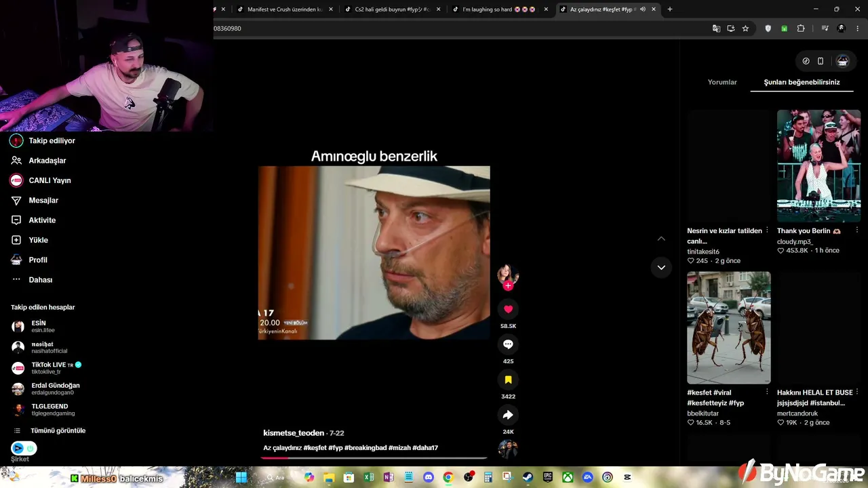
Task: Open the Chrome Extensions puzzle menu
Action: point(801,28)
